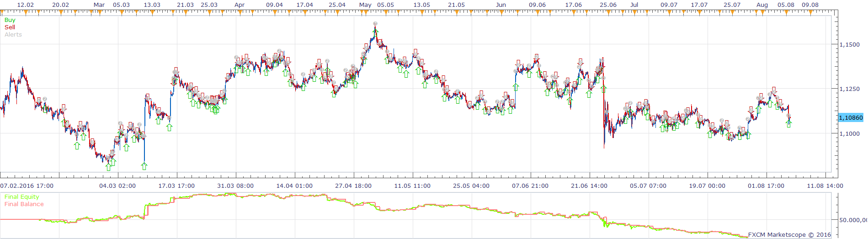Click the 'Buy' legend label
The width and height of the screenshot is (868, 239).
10,20
